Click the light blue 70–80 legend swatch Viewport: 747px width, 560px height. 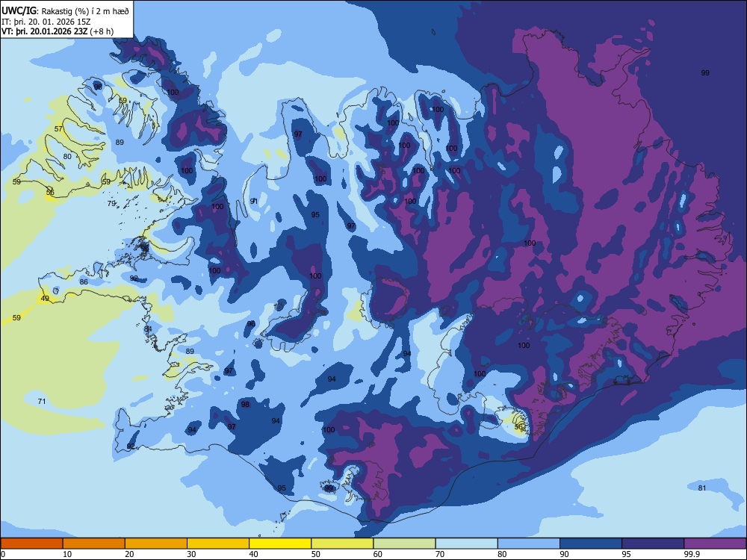[x=466, y=544]
